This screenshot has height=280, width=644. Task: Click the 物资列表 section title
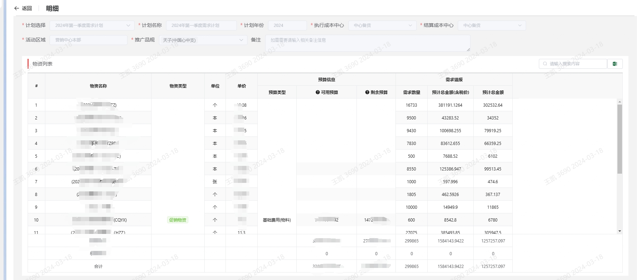42,64
